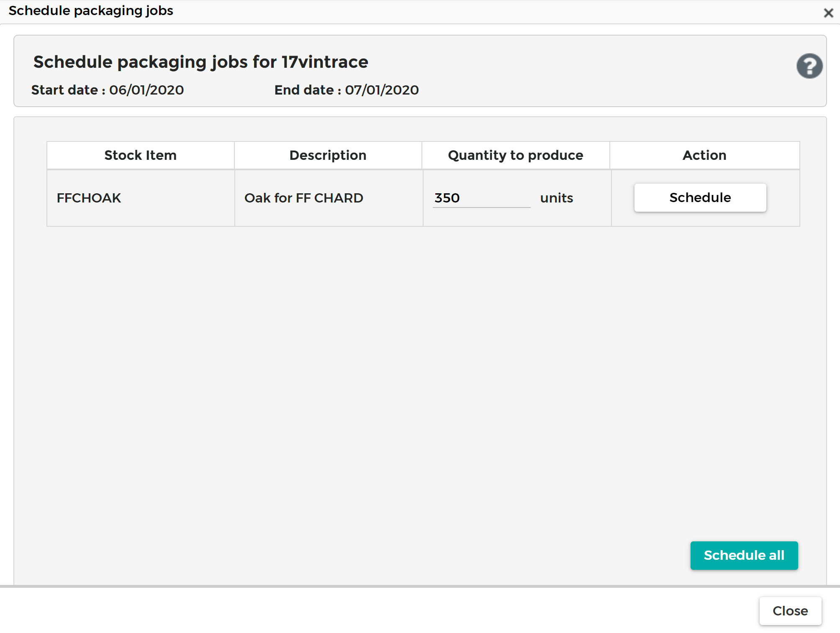Close the dialog with the X icon
The height and width of the screenshot is (633, 840).
click(x=828, y=13)
